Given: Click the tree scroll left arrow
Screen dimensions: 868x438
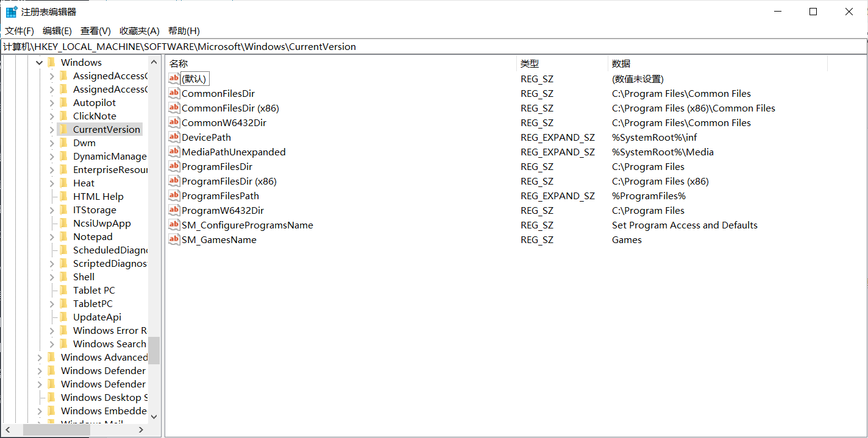Looking at the screenshot, I should (7, 429).
